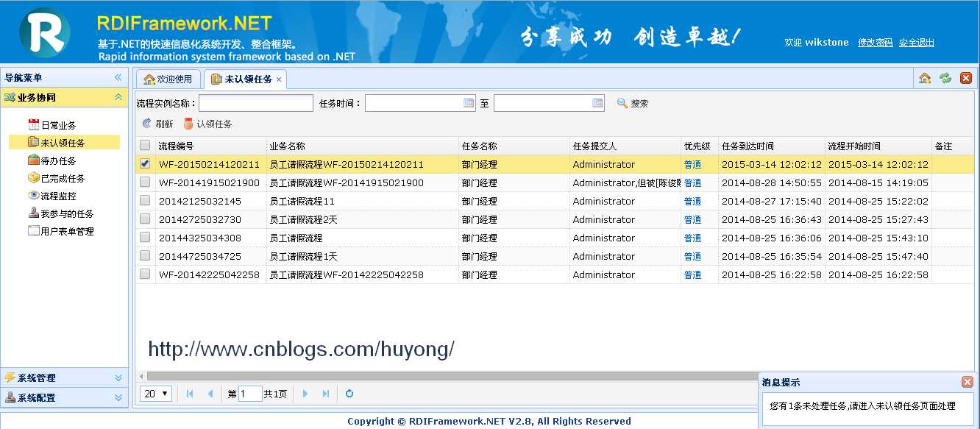Open 已完成任务 in navigation tree
The image size is (980, 429).
tap(63, 178)
